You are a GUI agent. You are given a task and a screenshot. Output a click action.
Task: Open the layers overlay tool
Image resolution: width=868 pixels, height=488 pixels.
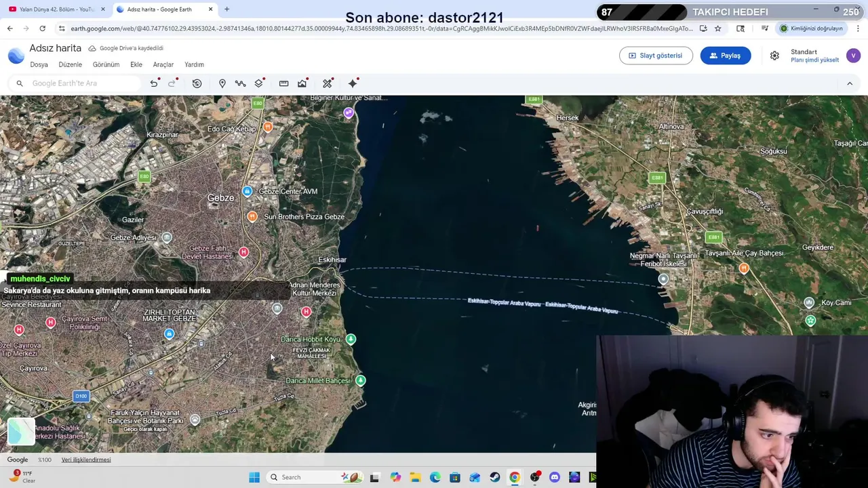pyautogui.click(x=259, y=83)
